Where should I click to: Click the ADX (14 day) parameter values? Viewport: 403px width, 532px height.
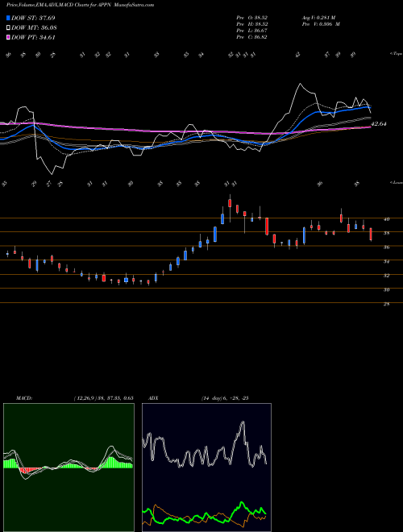click(225, 398)
